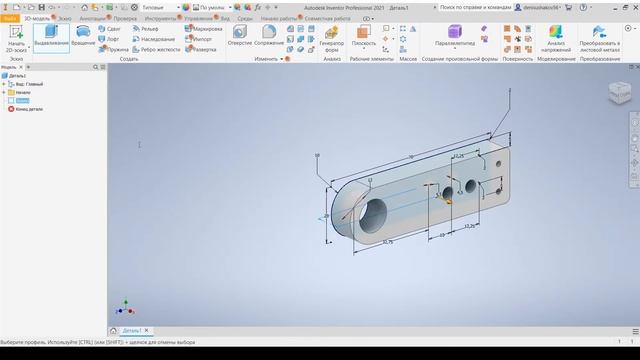The width and height of the screenshot is (640, 360).
Task: Select the Отверстие (Hole) tool
Action: [240, 36]
